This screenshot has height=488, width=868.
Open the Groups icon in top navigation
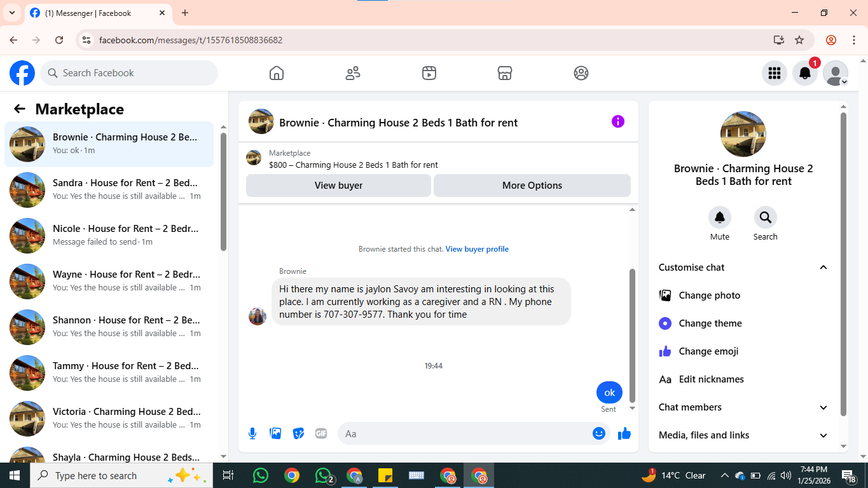(581, 73)
